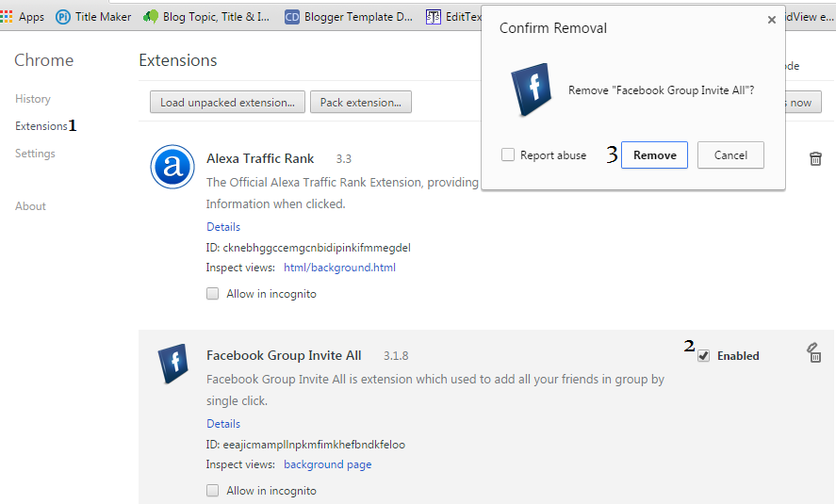Remove Alexa Traffic Rank via trash icon

(815, 159)
